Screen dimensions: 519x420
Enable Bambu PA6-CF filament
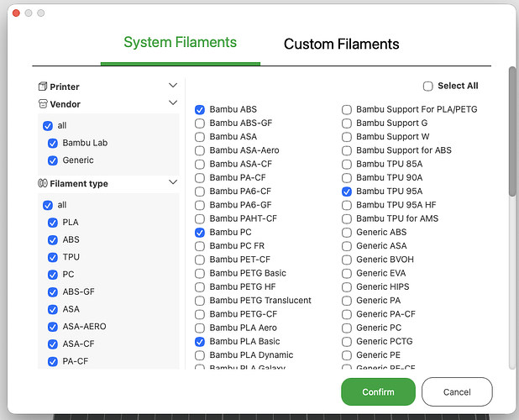click(x=200, y=192)
